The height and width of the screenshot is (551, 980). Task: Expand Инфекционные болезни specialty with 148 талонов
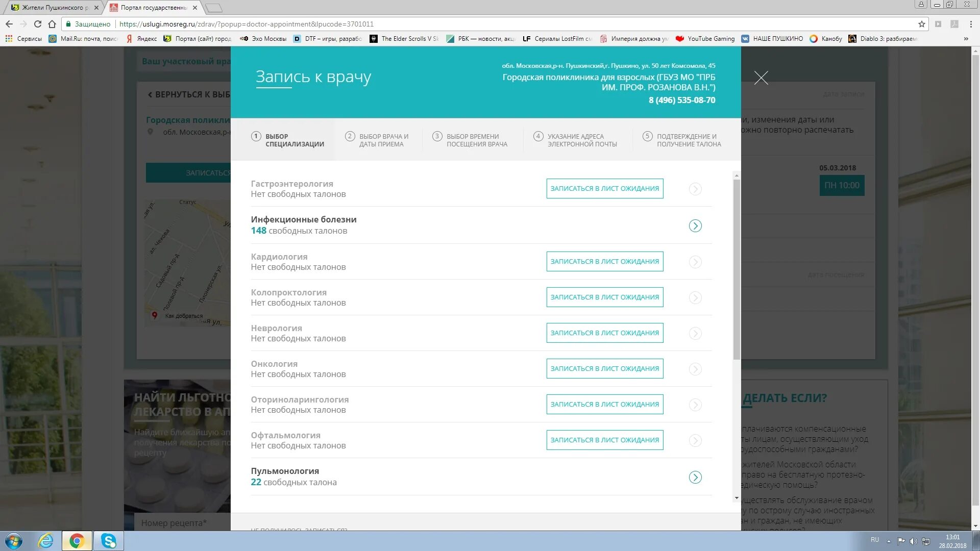pos(695,226)
